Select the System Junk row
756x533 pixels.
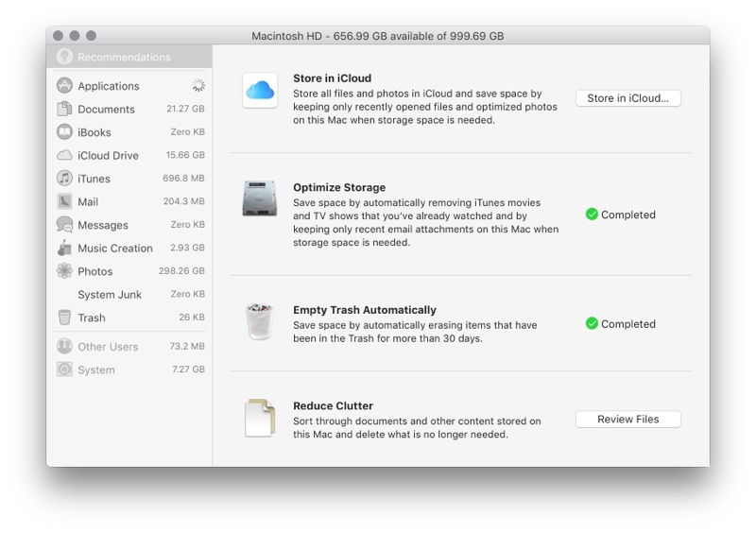point(130,294)
